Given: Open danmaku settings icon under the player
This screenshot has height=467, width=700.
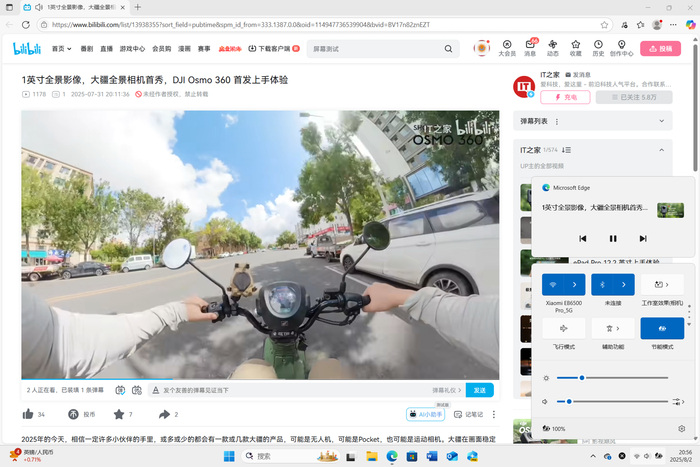Looking at the screenshot, I should click(x=137, y=390).
